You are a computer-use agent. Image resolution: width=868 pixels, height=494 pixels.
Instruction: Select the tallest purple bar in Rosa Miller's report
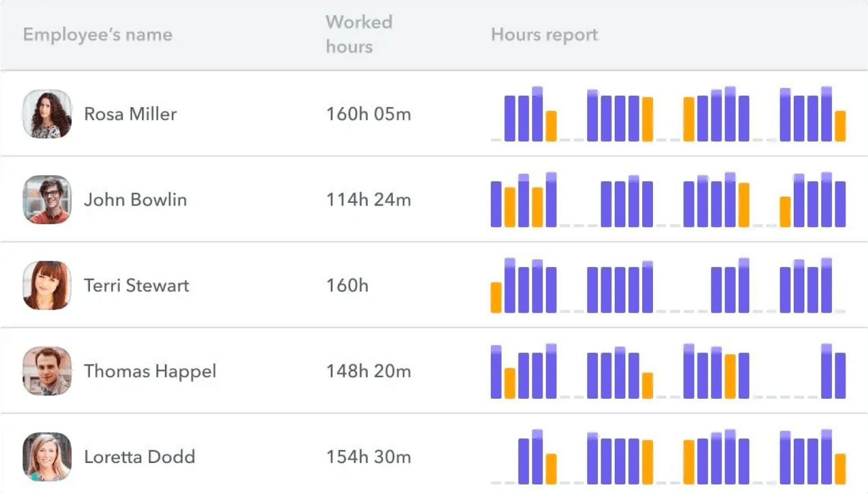[x=539, y=113]
